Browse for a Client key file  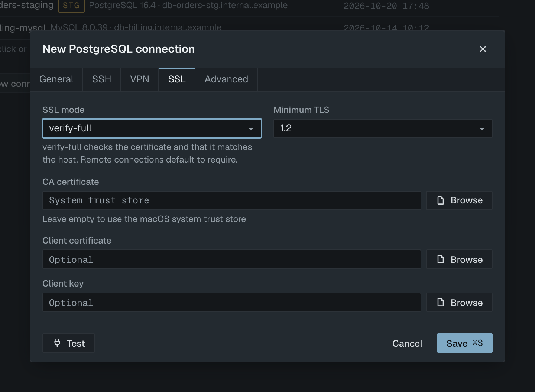(459, 303)
